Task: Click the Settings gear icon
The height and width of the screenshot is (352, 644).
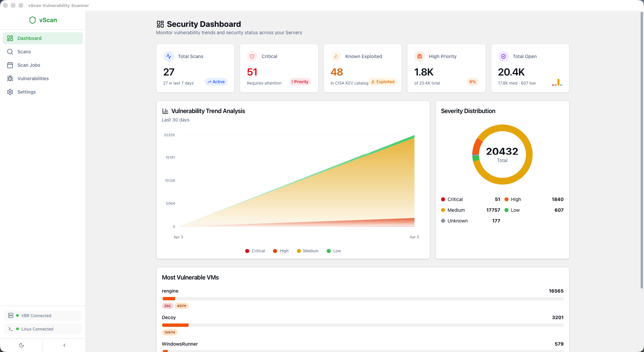Action: pyautogui.click(x=10, y=92)
